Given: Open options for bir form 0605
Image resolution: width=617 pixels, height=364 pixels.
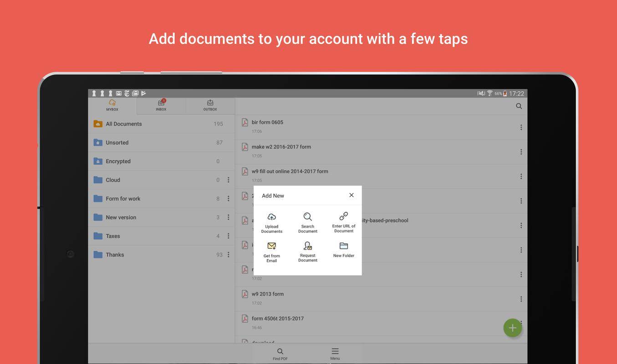Looking at the screenshot, I should (x=521, y=127).
